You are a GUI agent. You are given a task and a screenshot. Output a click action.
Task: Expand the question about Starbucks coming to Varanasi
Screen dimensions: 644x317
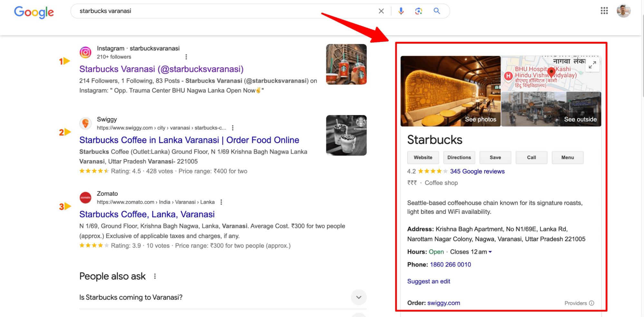pyautogui.click(x=358, y=297)
